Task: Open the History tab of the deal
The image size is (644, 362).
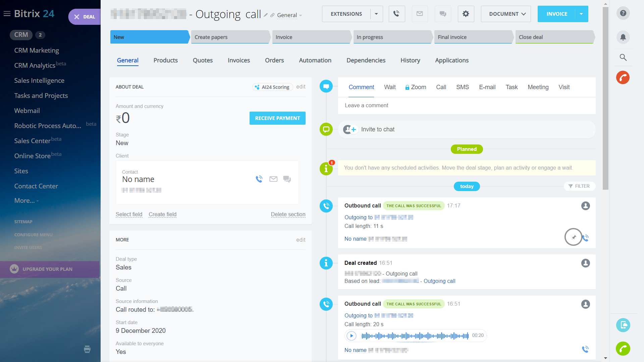Action: tap(410, 60)
